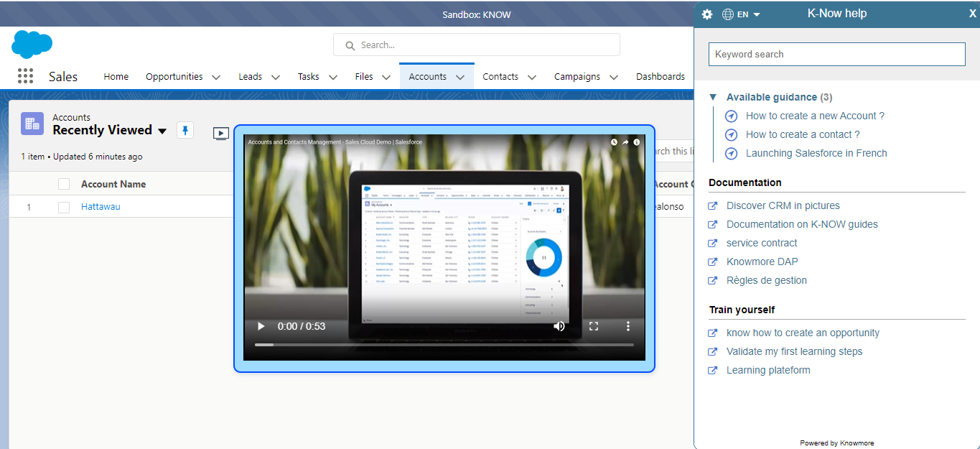
Task: Collapse the Available guidance section
Action: 713,96
